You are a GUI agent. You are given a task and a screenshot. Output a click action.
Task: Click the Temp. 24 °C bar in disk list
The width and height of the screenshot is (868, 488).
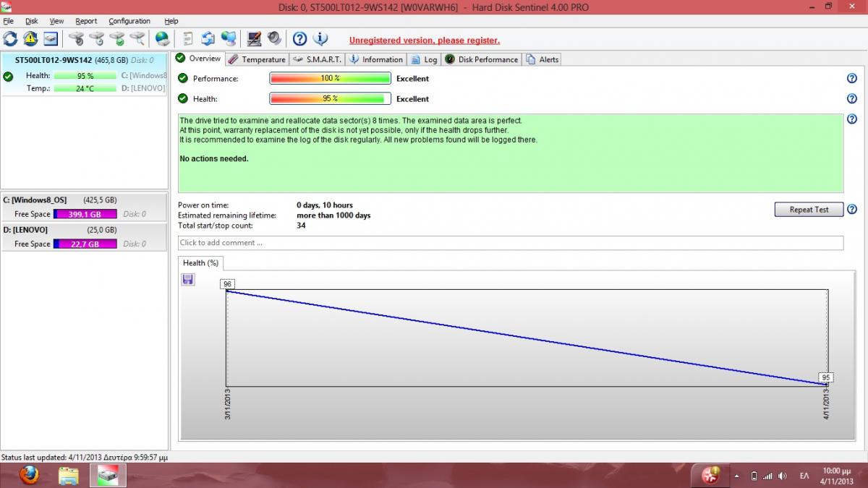pyautogui.click(x=85, y=88)
